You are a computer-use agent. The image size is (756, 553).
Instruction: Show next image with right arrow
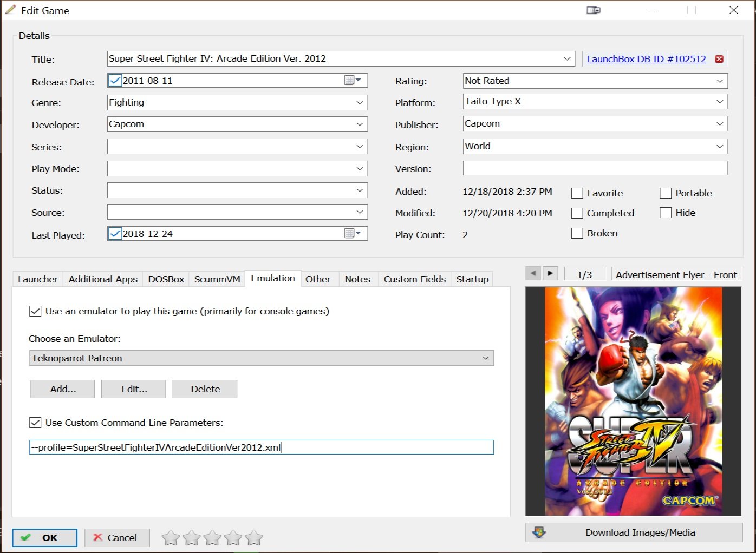click(550, 273)
